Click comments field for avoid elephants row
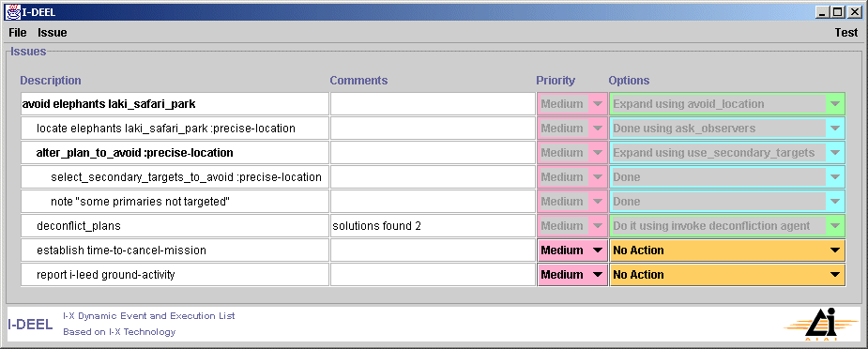The height and width of the screenshot is (349, 868). point(433,104)
